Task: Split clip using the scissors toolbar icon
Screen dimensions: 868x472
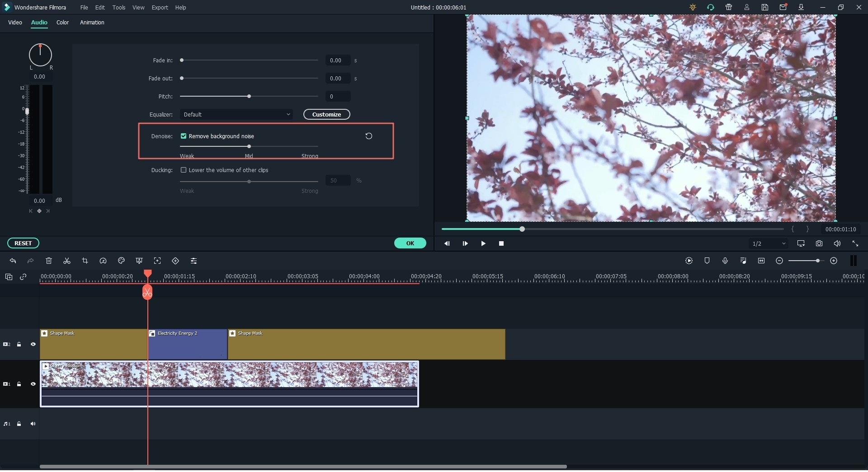Action: click(67, 262)
